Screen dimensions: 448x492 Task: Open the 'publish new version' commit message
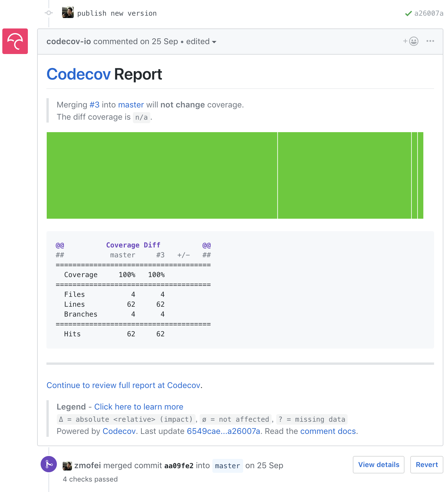[117, 13]
